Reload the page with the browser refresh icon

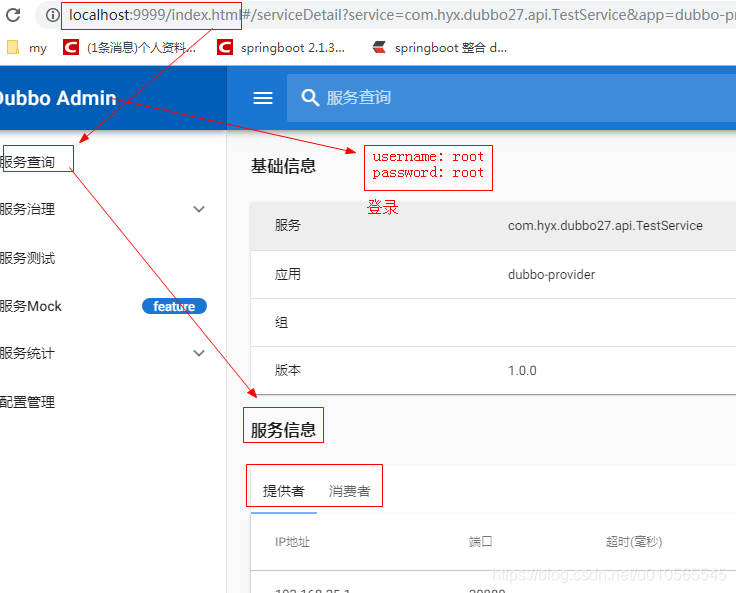[13, 15]
